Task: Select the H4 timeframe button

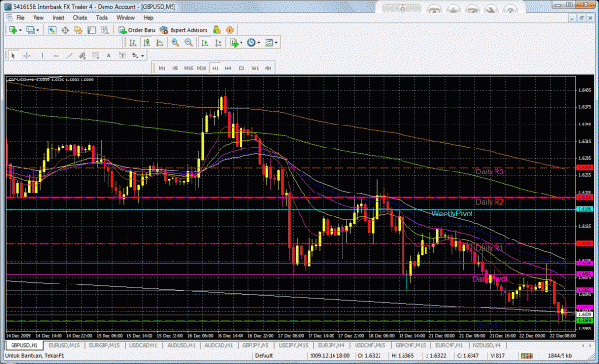Action: tap(228, 68)
